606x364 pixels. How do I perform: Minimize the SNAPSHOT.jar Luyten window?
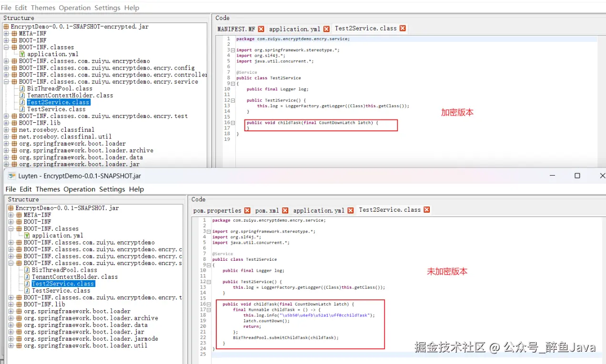(x=553, y=176)
